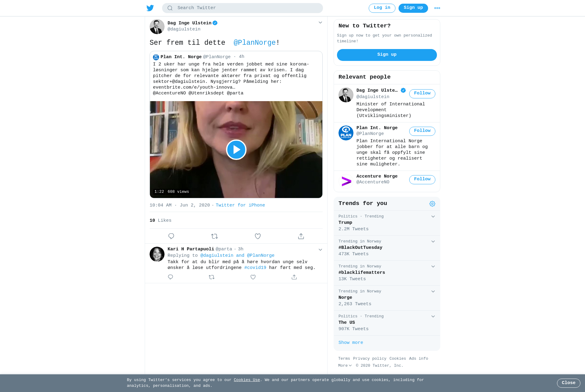Expand the More footer dropdown
The image size is (585, 392).
pyautogui.click(x=345, y=366)
